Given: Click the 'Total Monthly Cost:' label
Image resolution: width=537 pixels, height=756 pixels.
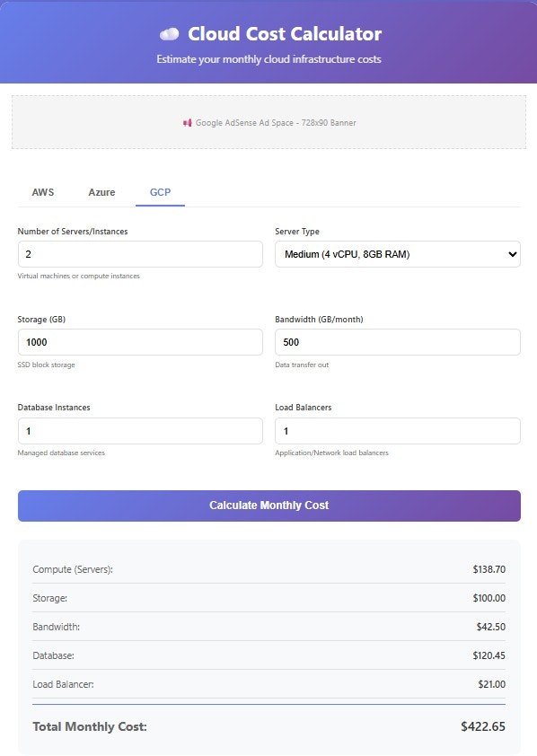Looking at the screenshot, I should tap(90, 726).
